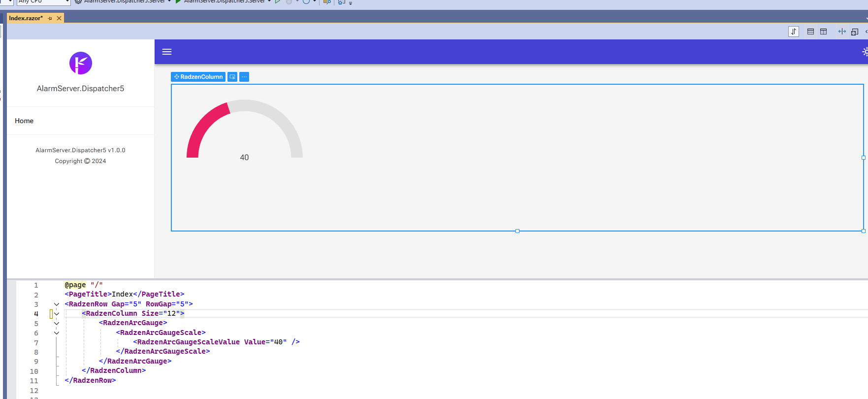Click the PageTitle Index code line
Image resolution: width=868 pixels, height=399 pixels.
(125, 294)
